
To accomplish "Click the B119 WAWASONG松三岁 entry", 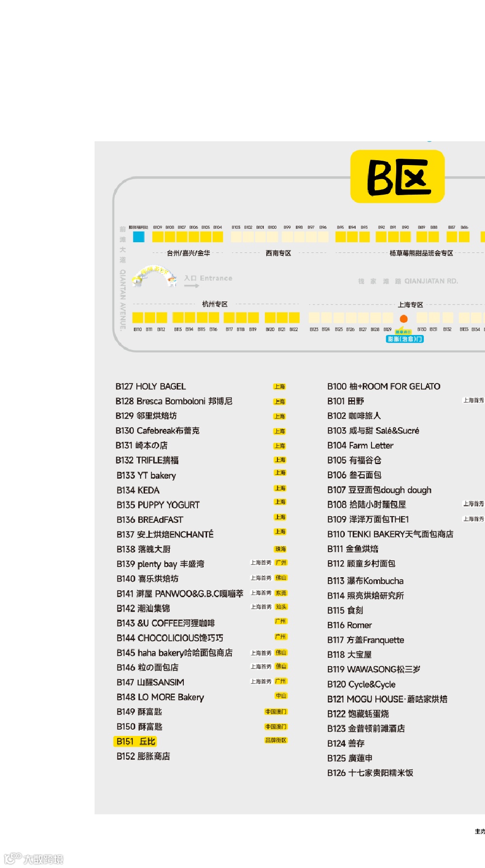I will tap(374, 669).
